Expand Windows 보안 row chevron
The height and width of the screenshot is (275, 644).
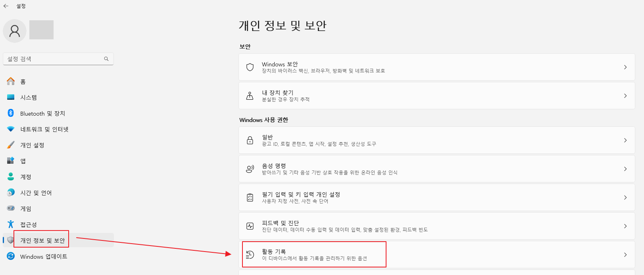coord(625,67)
